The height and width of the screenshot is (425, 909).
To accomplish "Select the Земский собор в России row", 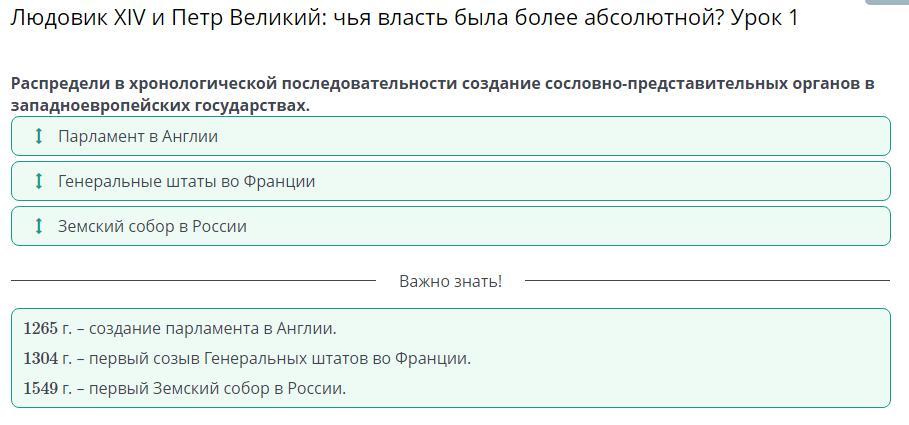I will pyautogui.click(x=450, y=226).
